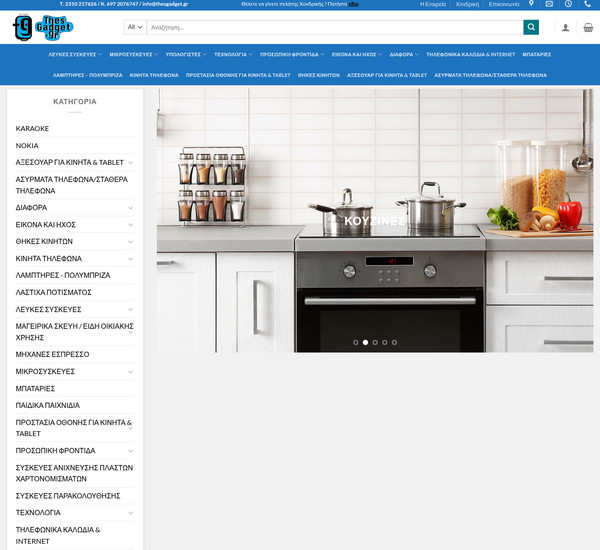The image size is (600, 550).
Task: Open Επικοινωνία link in top bar
Action: click(504, 4)
